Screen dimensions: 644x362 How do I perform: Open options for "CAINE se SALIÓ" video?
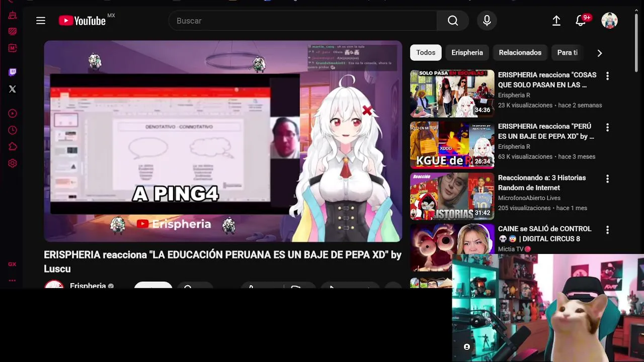tap(607, 230)
